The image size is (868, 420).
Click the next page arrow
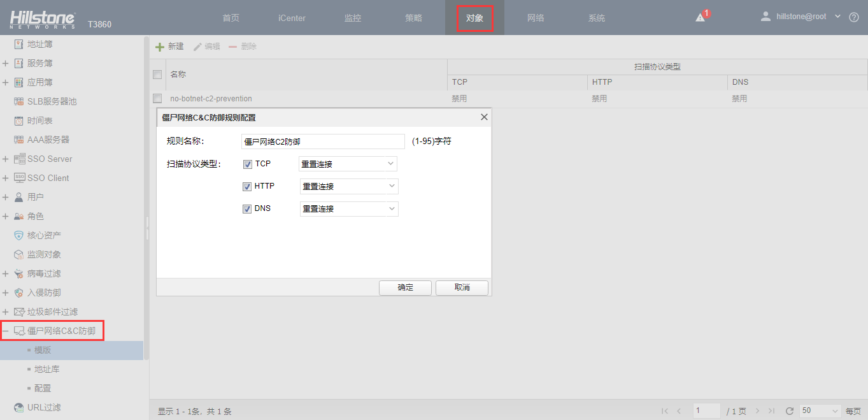pos(758,411)
